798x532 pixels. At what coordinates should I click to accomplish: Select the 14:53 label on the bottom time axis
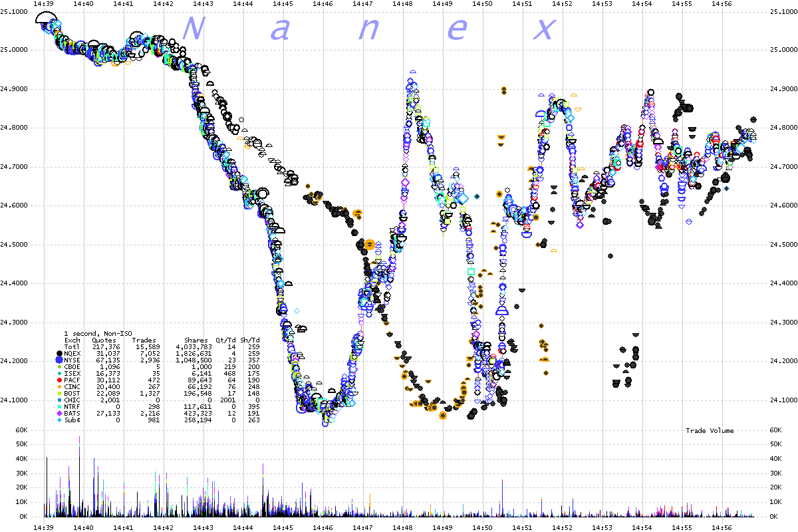coord(602,527)
